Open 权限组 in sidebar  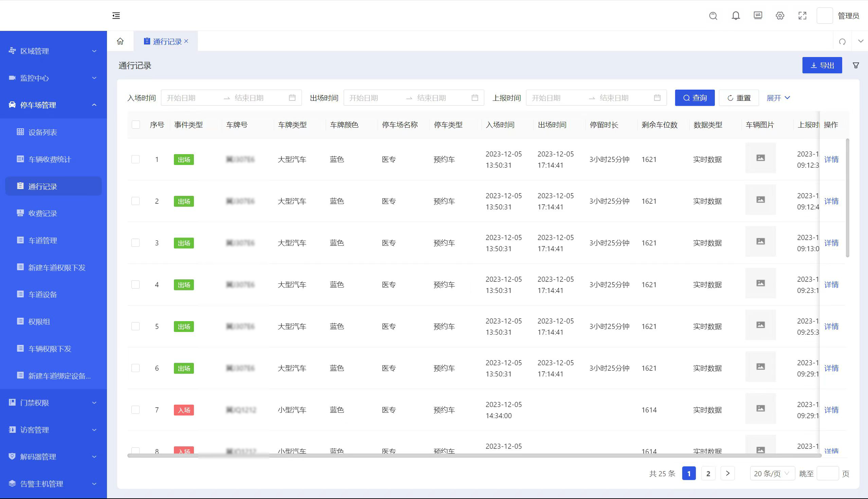(x=53, y=321)
